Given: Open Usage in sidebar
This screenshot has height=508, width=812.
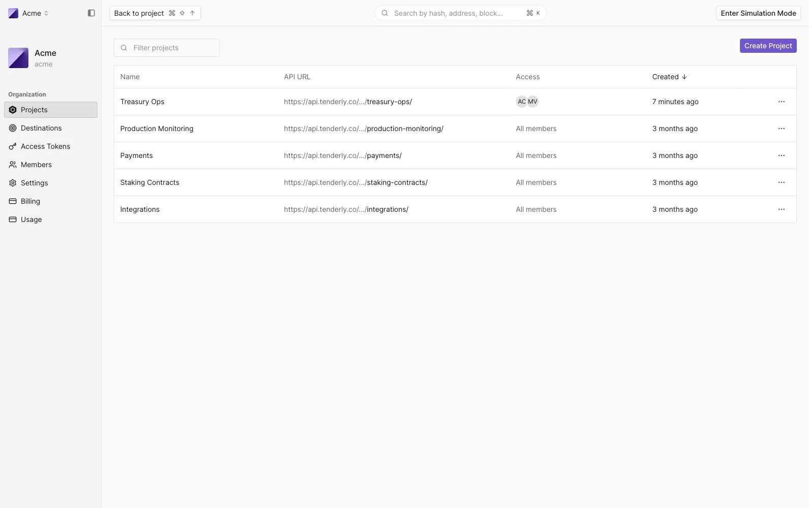Looking at the screenshot, I should point(51,219).
